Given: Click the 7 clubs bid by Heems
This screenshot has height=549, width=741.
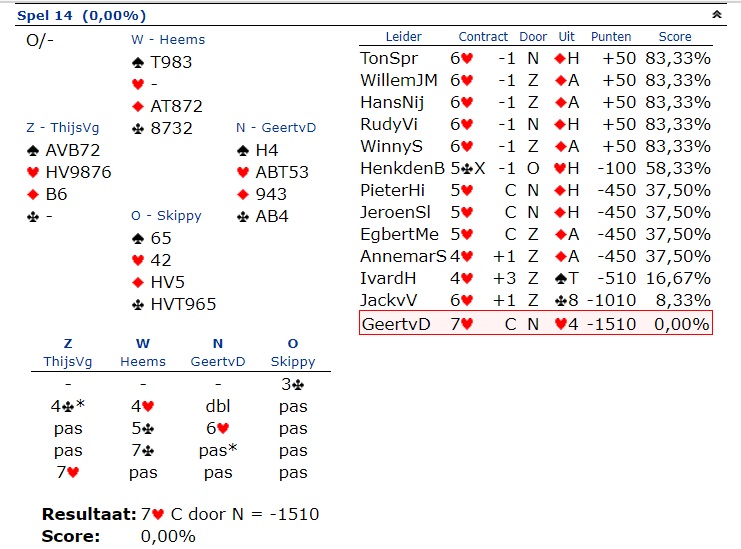Looking at the screenshot, I should coord(143,450).
